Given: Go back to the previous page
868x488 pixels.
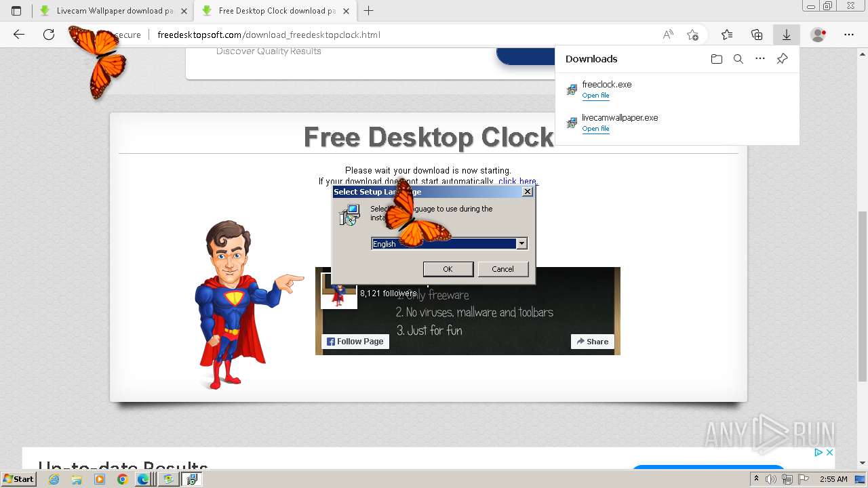Looking at the screenshot, I should [19, 35].
